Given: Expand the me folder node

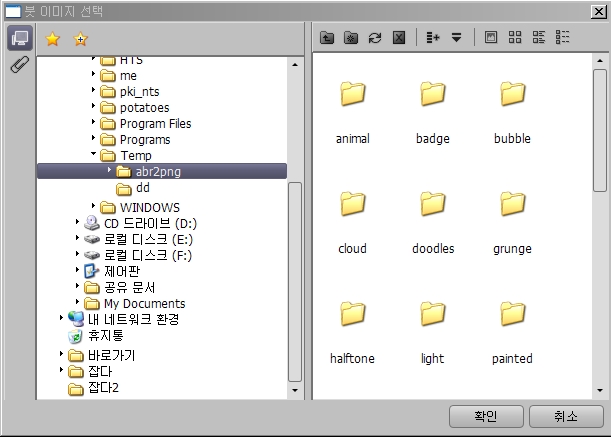Looking at the screenshot, I should tap(93, 73).
